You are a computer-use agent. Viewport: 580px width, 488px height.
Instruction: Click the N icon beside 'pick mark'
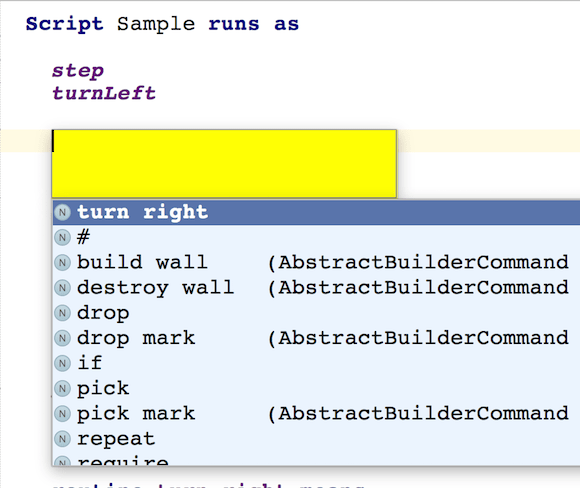tap(62, 414)
